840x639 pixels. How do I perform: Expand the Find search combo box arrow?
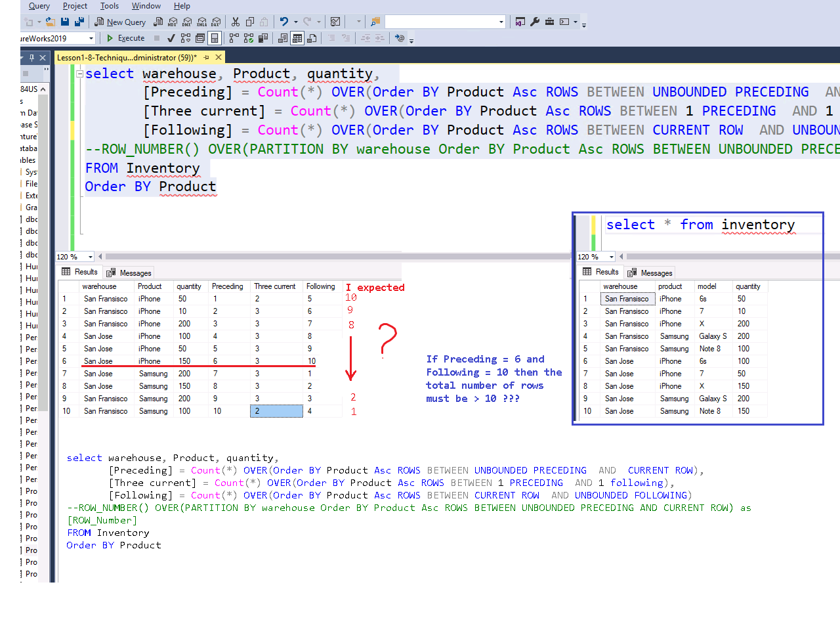pyautogui.click(x=501, y=22)
